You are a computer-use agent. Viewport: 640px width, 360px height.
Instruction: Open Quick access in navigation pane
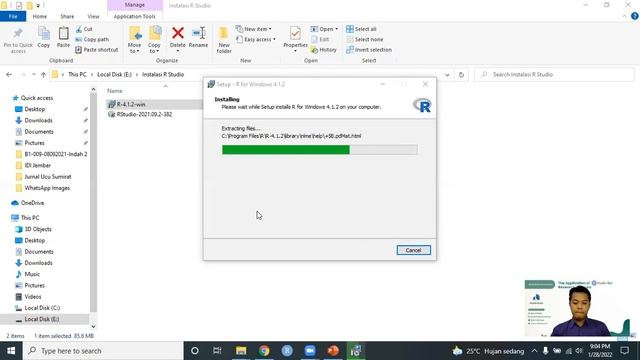click(37, 98)
